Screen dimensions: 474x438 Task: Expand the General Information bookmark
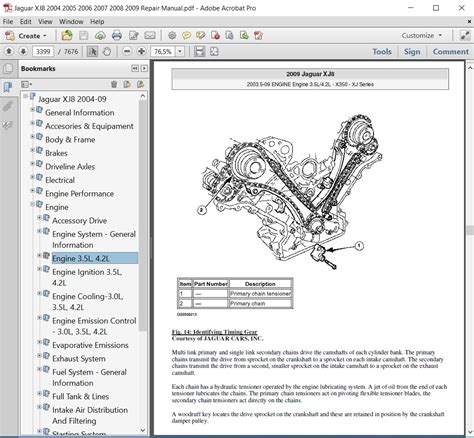(32, 109)
